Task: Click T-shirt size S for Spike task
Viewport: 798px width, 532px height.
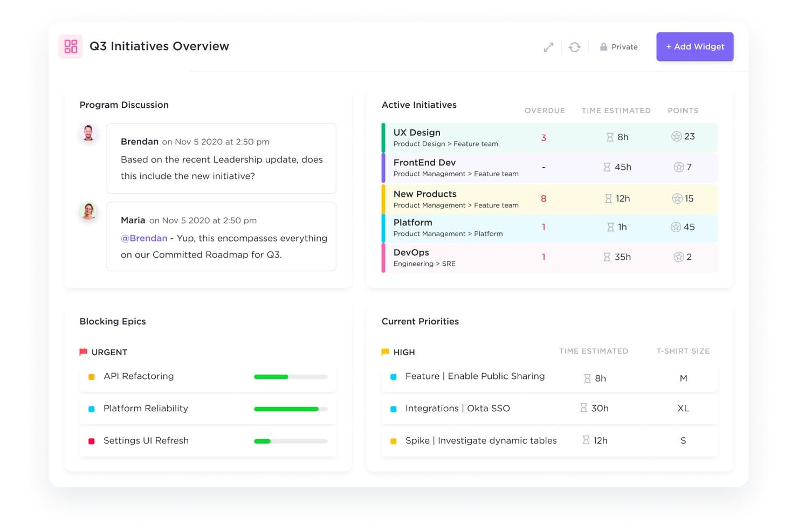Action: click(x=683, y=441)
